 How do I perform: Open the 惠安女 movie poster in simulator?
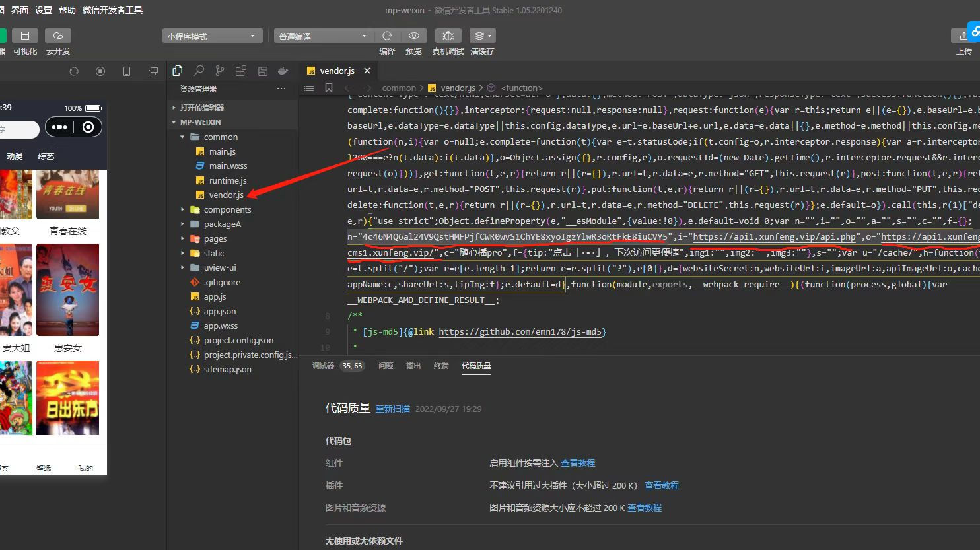(67, 290)
